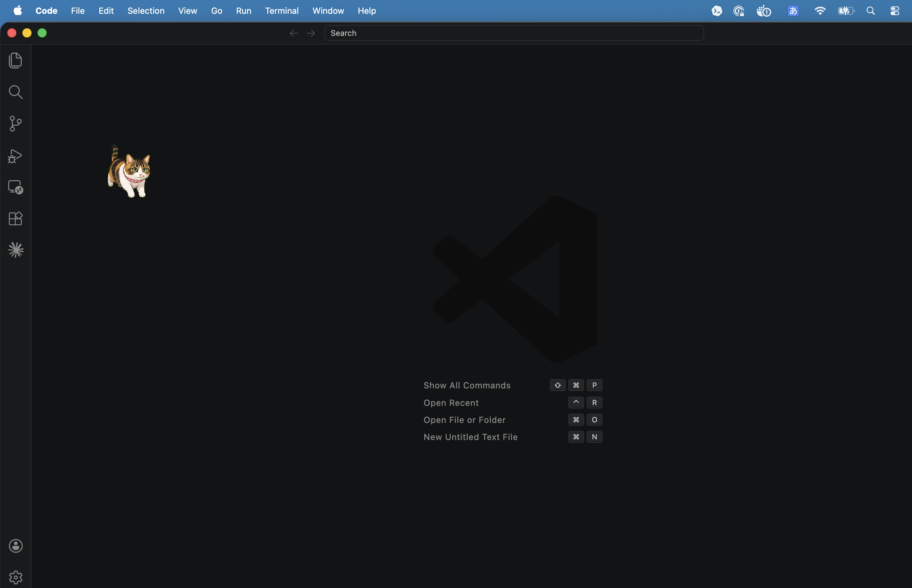Maximize the VS Code window

42,33
